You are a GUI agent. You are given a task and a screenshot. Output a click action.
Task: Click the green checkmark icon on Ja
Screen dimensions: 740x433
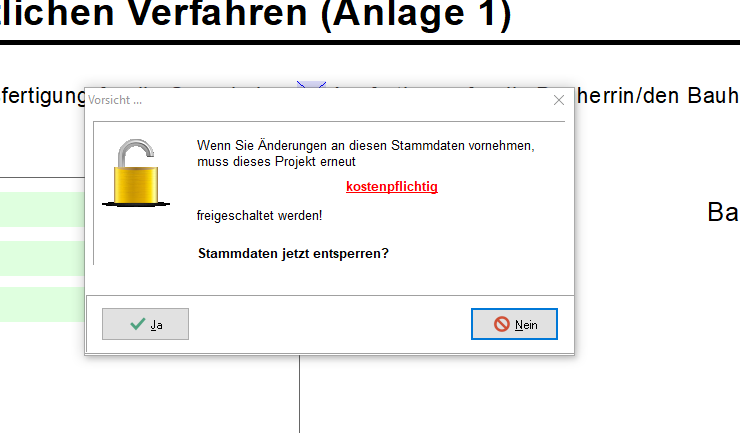[x=137, y=324]
